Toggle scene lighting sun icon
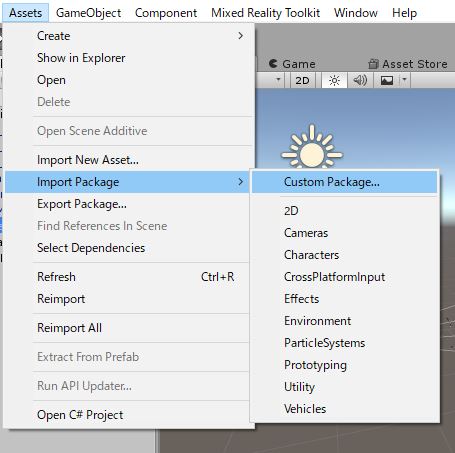455x453 pixels. pos(334,80)
